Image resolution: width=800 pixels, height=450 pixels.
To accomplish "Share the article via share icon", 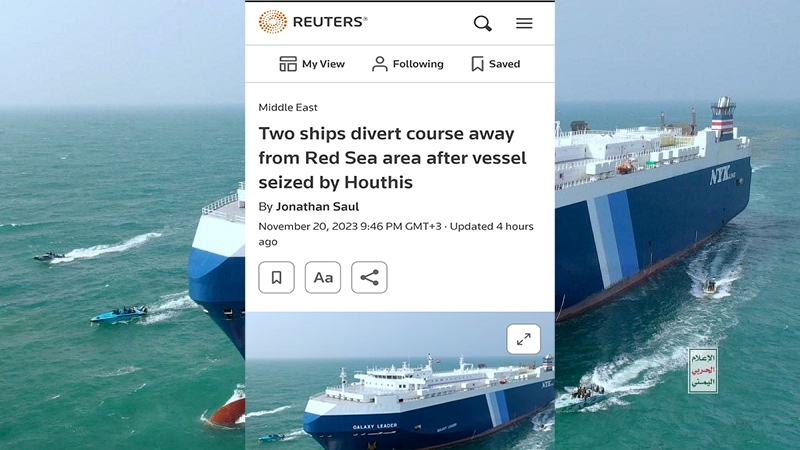I will [369, 278].
